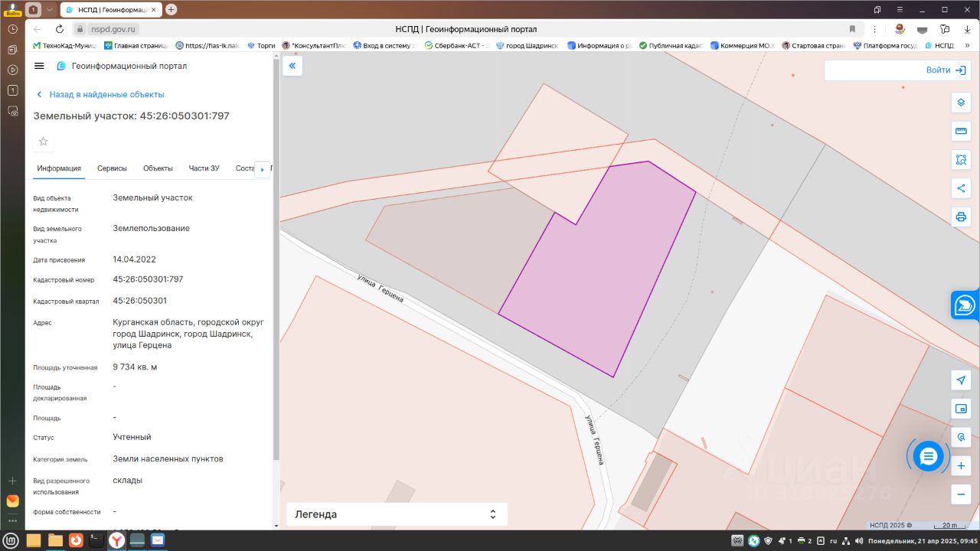
Task: Print the map with printer icon
Action: (x=961, y=217)
